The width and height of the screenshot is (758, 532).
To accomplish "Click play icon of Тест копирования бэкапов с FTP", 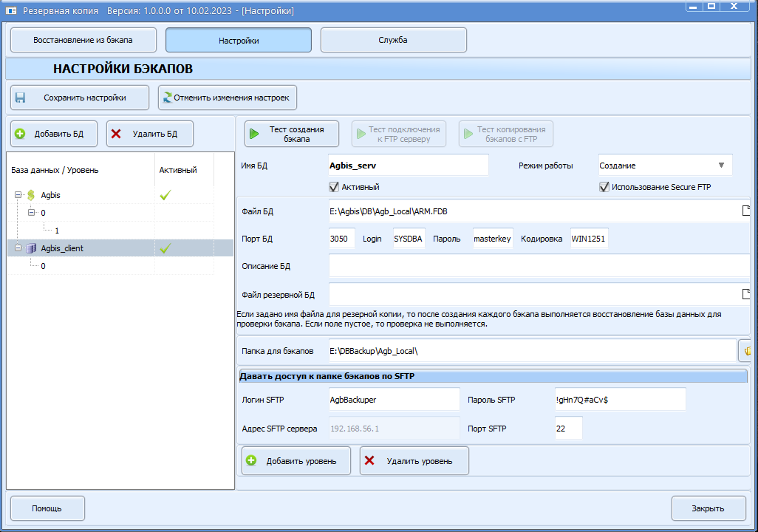I will [x=468, y=134].
